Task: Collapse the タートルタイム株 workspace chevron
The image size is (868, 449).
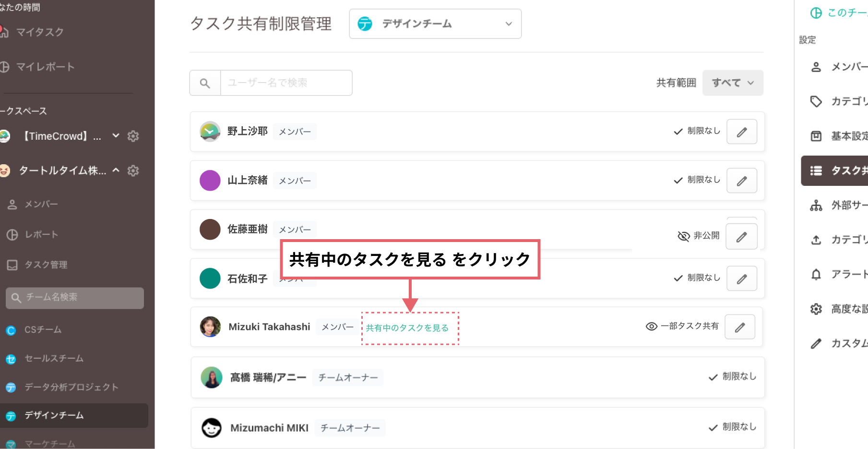Action: point(116,170)
